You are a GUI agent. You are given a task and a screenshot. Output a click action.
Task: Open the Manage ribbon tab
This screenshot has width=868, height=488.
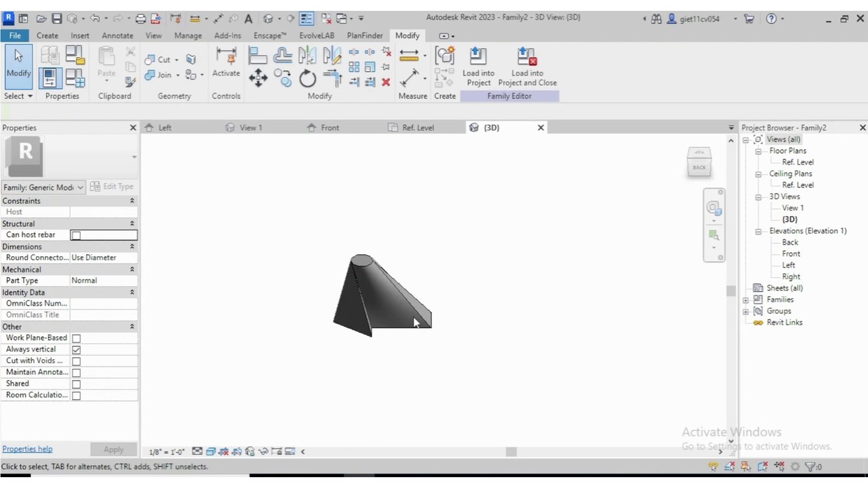pos(188,35)
